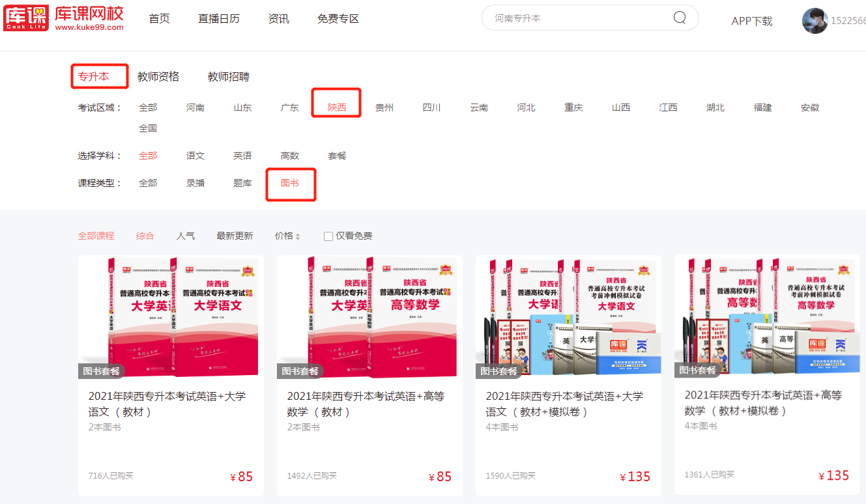This screenshot has height=504, width=866.
Task: Switch to the 教师招聘 category tab
Action: (229, 77)
